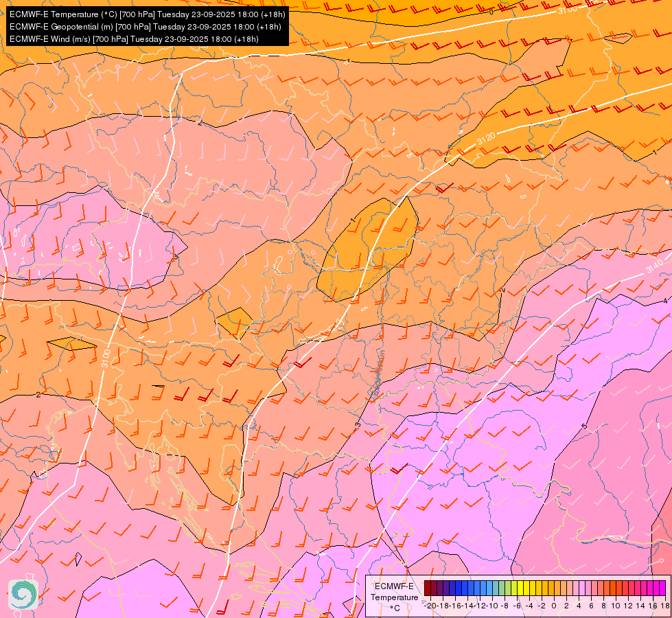Click the 10 value on the legend scale
The height and width of the screenshot is (618, 672).
(616, 606)
